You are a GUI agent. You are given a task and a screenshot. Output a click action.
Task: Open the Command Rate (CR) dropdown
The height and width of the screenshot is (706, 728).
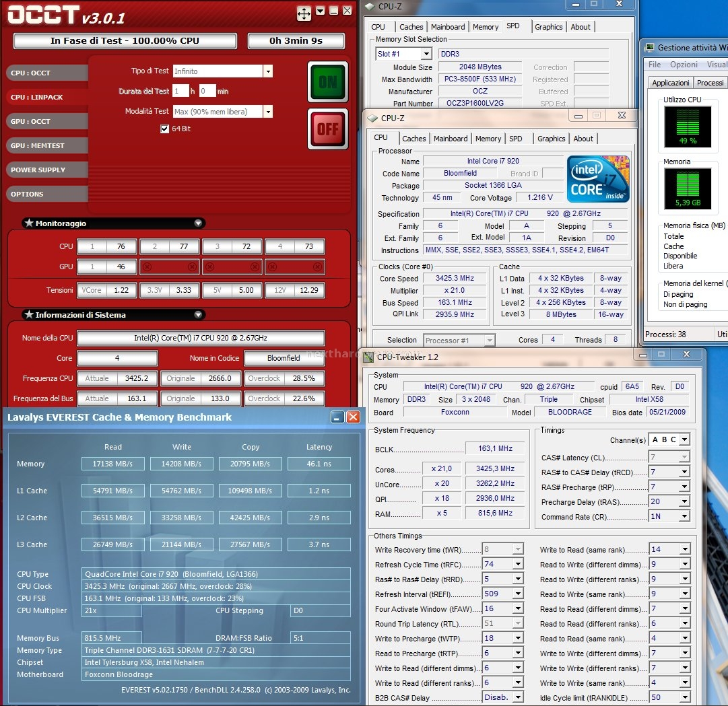[x=685, y=516]
